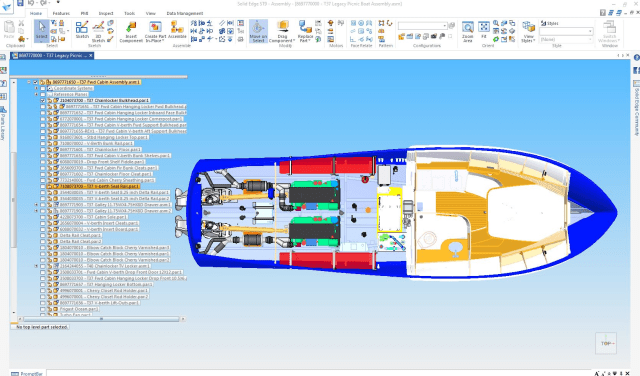640x376 pixels.
Task: Click the pathfinder vertical scrollbar
Action: tap(13, 199)
